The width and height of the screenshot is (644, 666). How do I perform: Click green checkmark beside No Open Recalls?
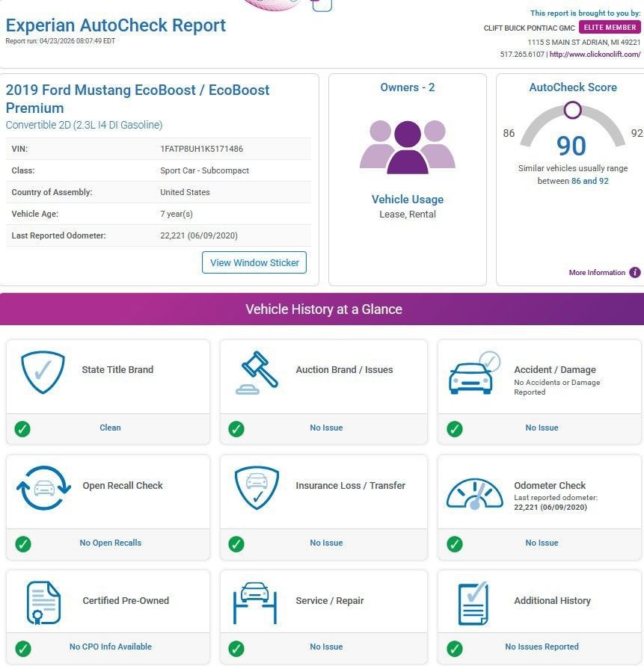pyautogui.click(x=23, y=543)
